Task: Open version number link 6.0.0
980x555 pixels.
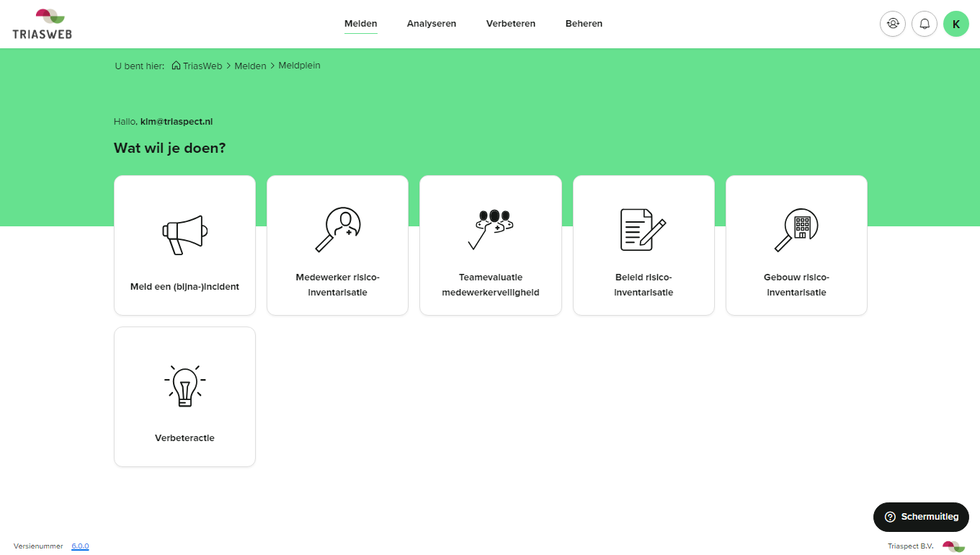Action: [80, 546]
